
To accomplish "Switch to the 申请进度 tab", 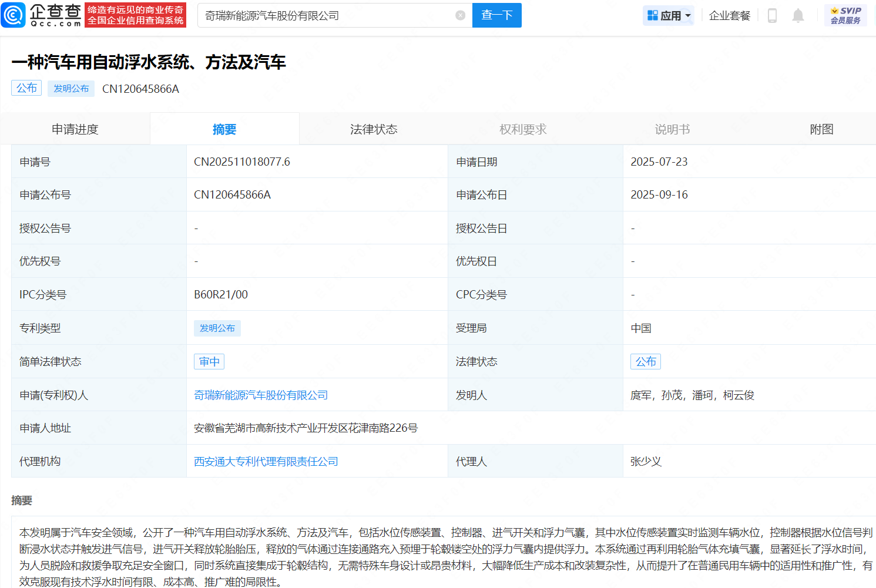I will point(75,129).
